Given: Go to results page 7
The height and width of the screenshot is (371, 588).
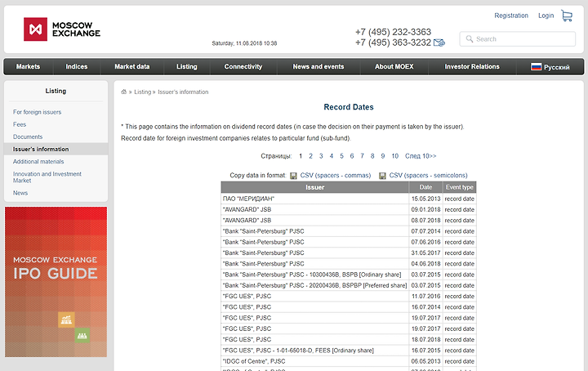Looking at the screenshot, I should [x=363, y=156].
